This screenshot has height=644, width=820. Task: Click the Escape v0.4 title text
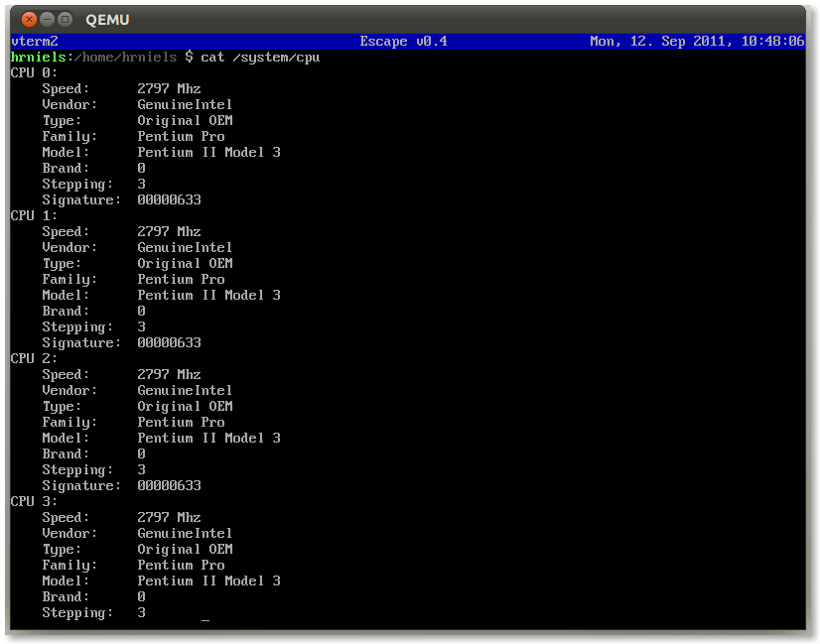[x=403, y=42]
